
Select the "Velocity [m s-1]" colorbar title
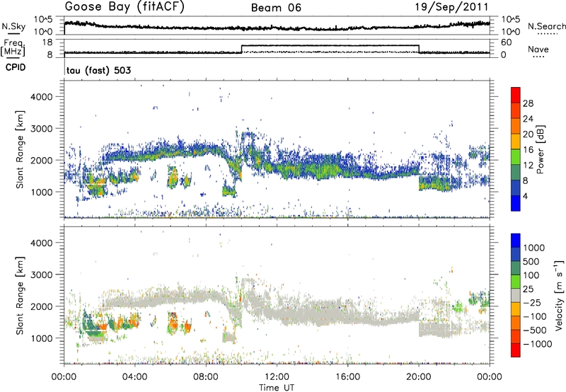click(x=559, y=295)
